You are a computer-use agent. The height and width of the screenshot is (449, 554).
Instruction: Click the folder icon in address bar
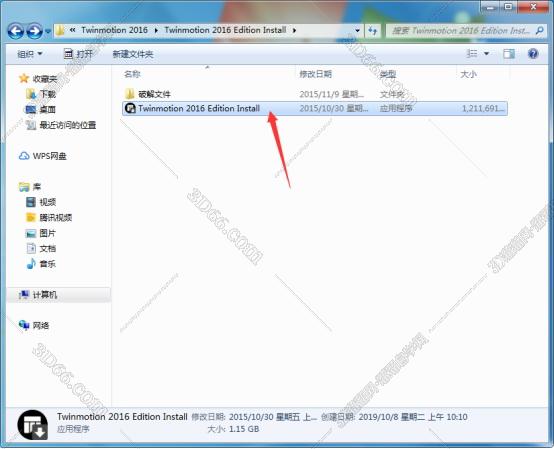[60, 30]
